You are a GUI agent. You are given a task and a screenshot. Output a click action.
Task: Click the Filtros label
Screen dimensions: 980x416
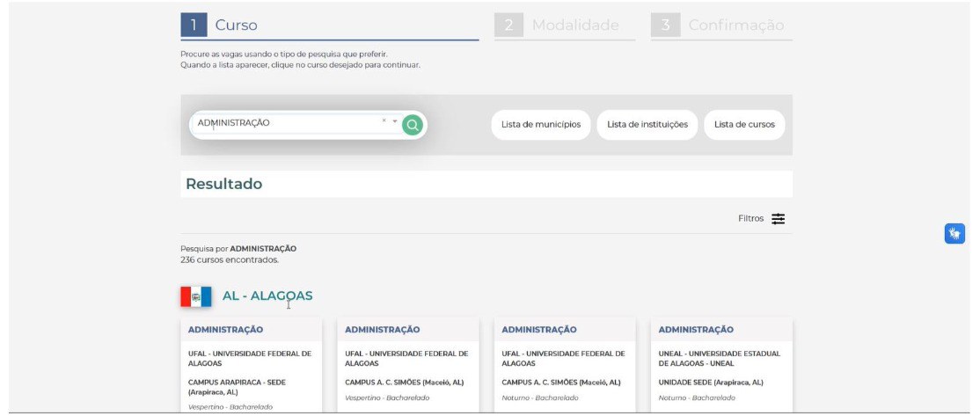(x=750, y=219)
